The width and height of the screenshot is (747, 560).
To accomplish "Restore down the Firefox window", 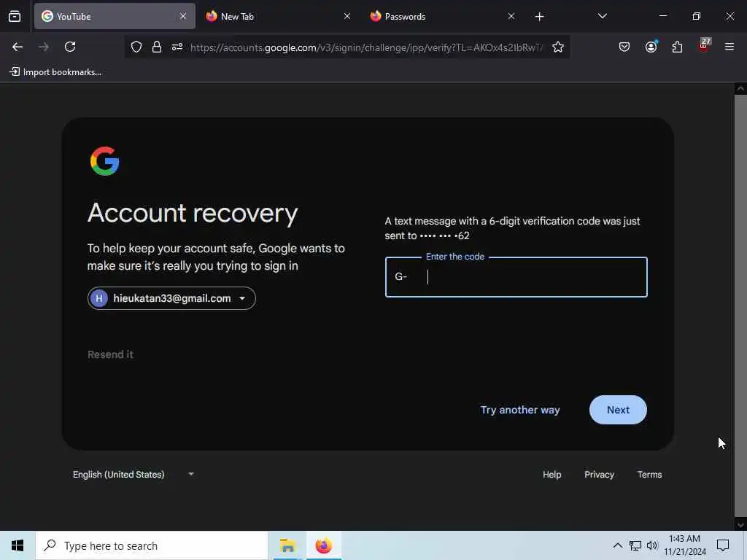I will tap(696, 16).
